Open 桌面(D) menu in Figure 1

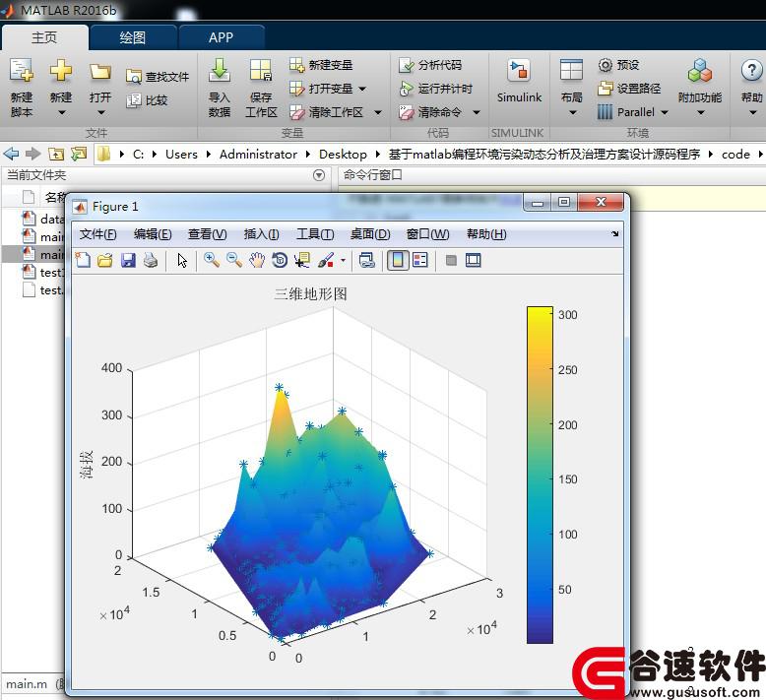pyautogui.click(x=370, y=234)
